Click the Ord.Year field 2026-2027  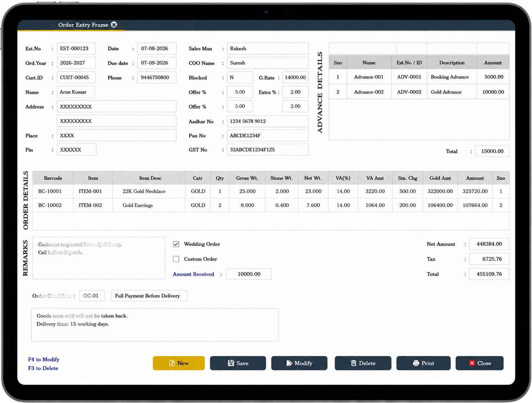[x=76, y=63]
